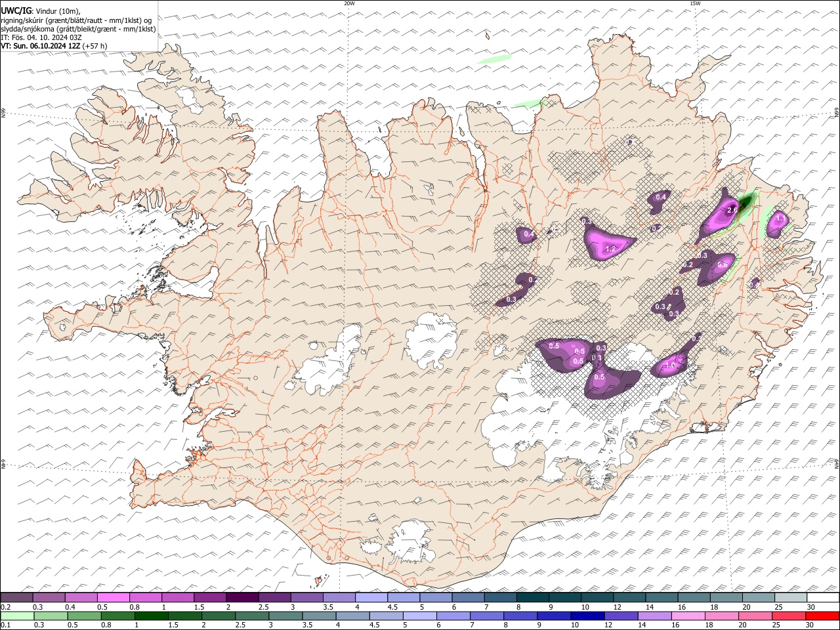Click the initial time 'IT: Fös. 04. 10. 2024 03Z'
The width and height of the screenshot is (840, 630).
coord(41,37)
